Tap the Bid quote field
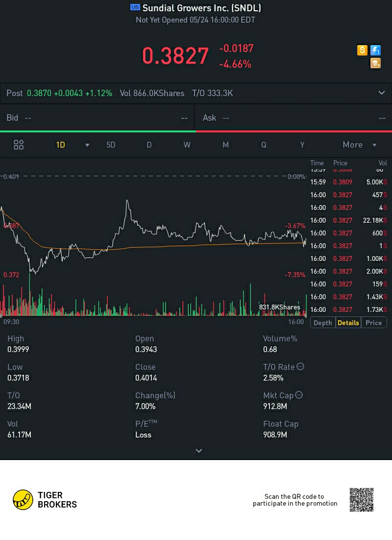392x540 pixels. [x=98, y=118]
